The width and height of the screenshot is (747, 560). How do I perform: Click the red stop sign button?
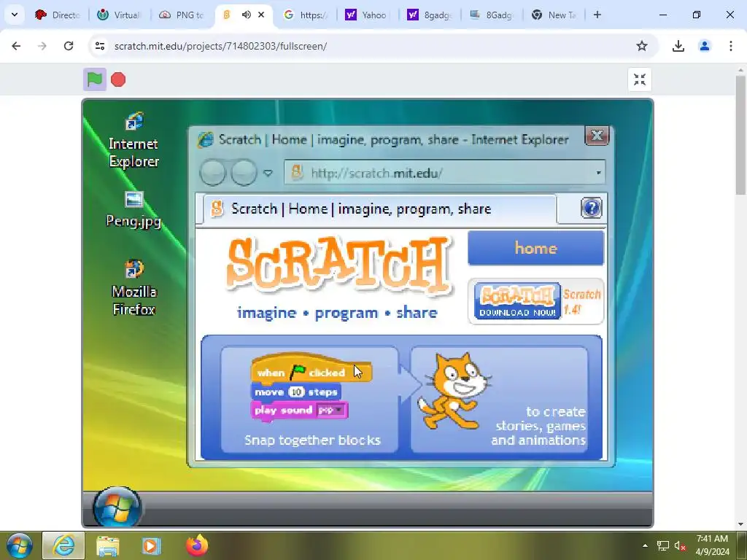pyautogui.click(x=118, y=79)
